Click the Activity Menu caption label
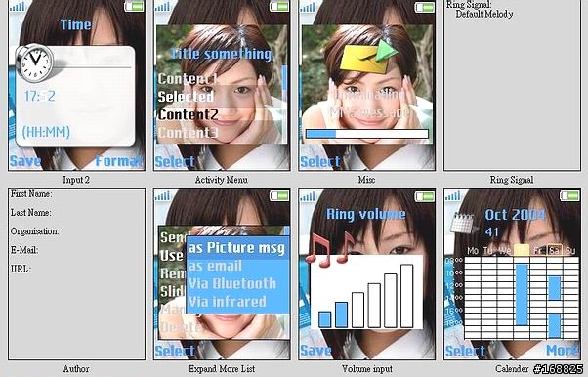The width and height of the screenshot is (588, 377). [222, 180]
